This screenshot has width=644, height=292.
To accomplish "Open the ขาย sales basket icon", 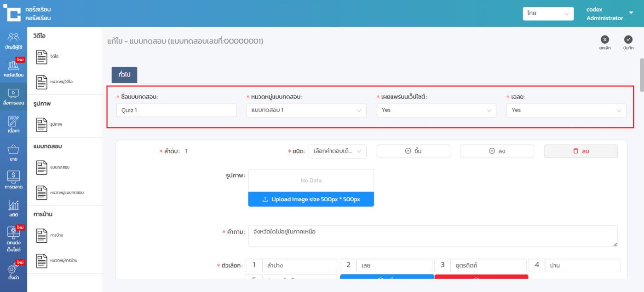I will pyautogui.click(x=13, y=152).
